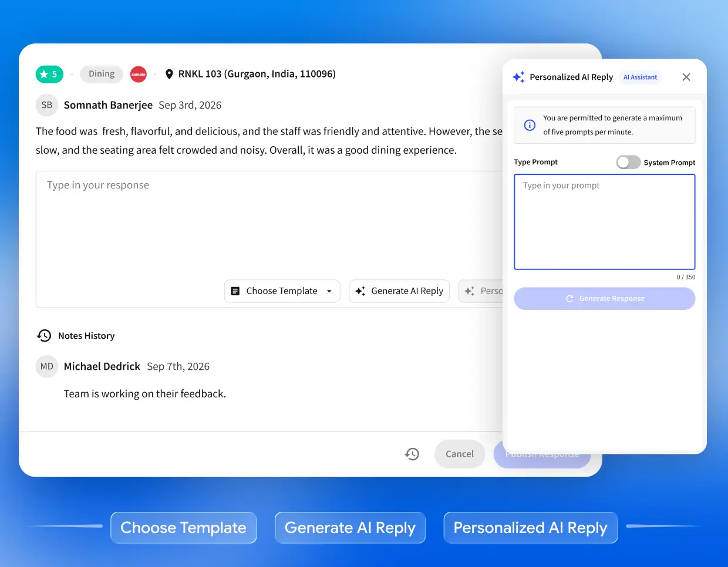The image size is (728, 567).
Task: Click the info icon in the prompt limit notice
Action: (x=530, y=125)
